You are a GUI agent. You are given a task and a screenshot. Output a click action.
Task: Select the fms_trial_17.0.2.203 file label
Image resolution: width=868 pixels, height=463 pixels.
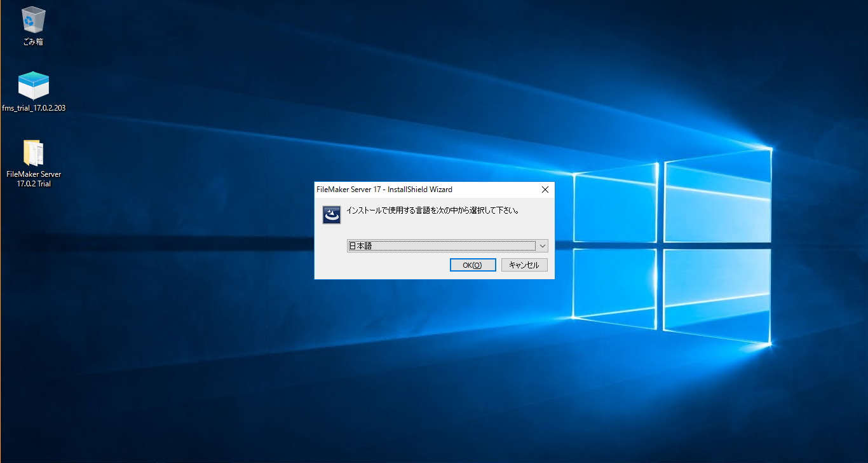pyautogui.click(x=34, y=108)
